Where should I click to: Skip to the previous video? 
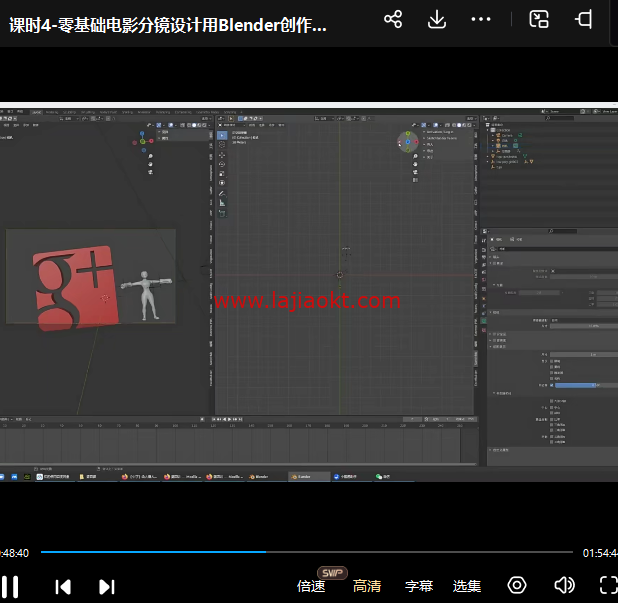click(x=63, y=587)
